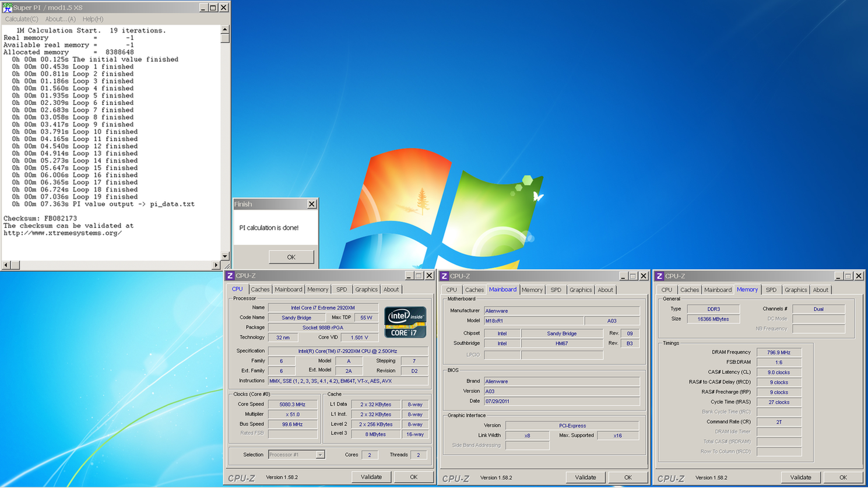Click the Intel Core i7 logo badge
This screenshot has height=488, width=868.
(405, 322)
